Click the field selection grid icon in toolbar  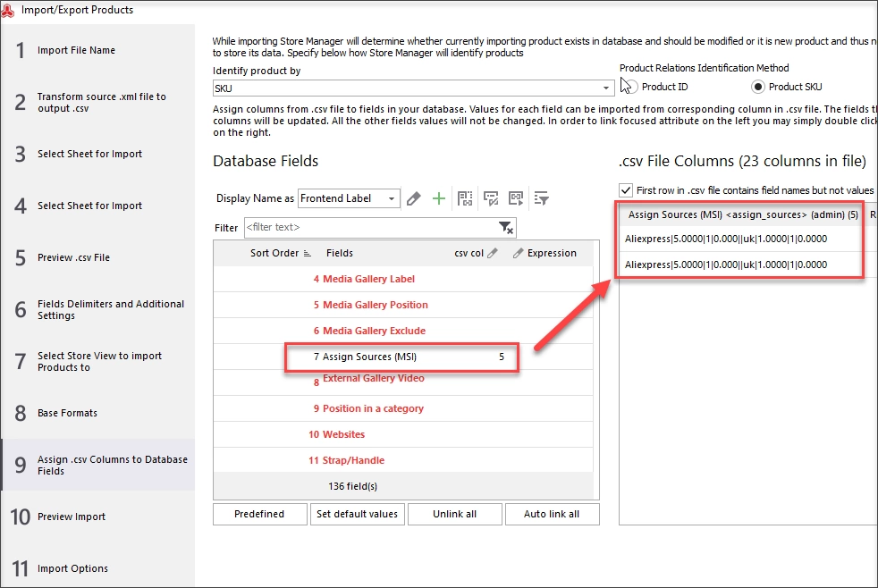(x=465, y=198)
